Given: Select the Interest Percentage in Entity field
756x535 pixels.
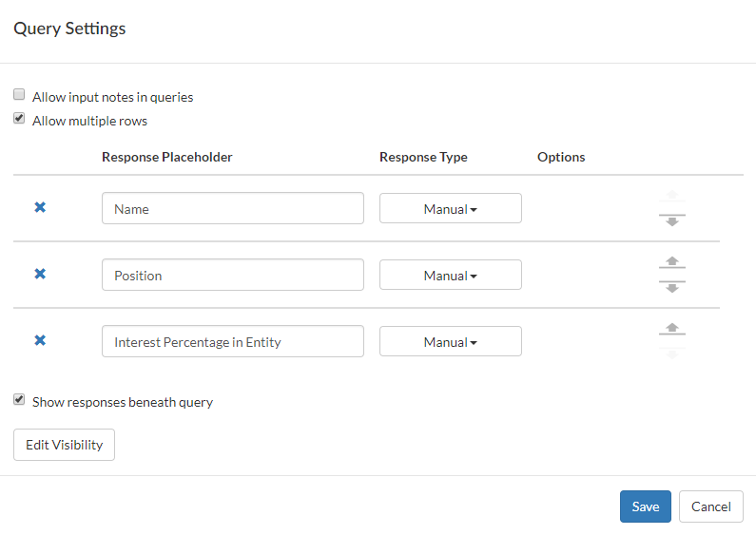Looking at the screenshot, I should 232,342.
